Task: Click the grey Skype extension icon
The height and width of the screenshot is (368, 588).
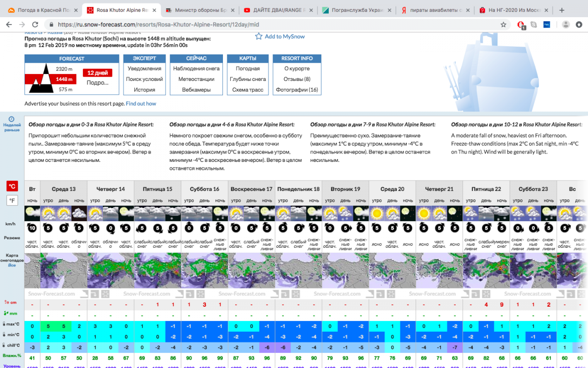Action: pos(534,24)
